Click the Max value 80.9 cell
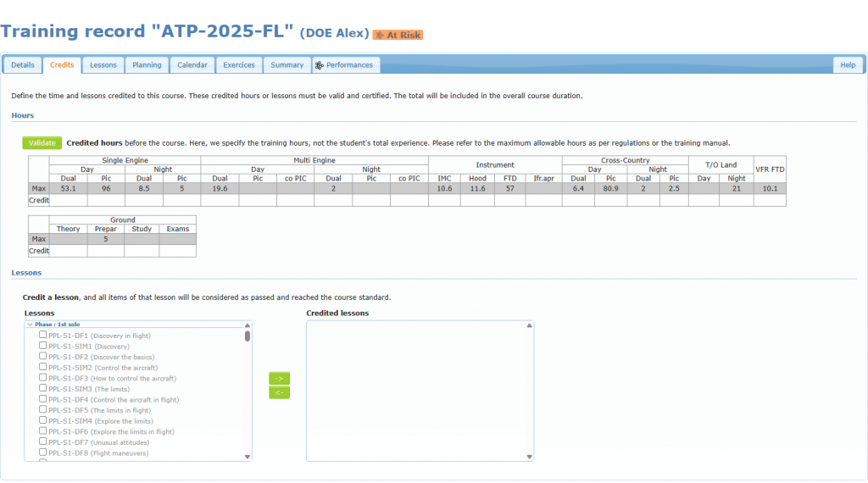868x483 pixels. click(610, 189)
